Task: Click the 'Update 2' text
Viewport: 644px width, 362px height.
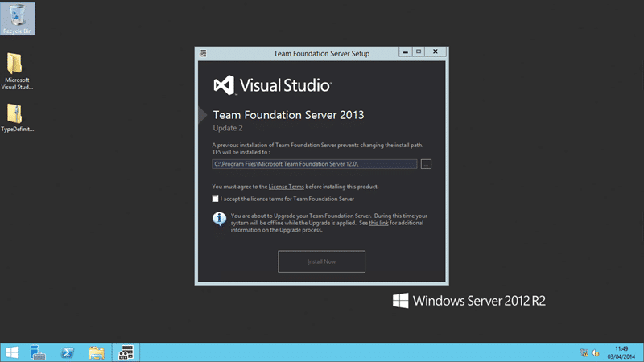Action: (x=228, y=128)
